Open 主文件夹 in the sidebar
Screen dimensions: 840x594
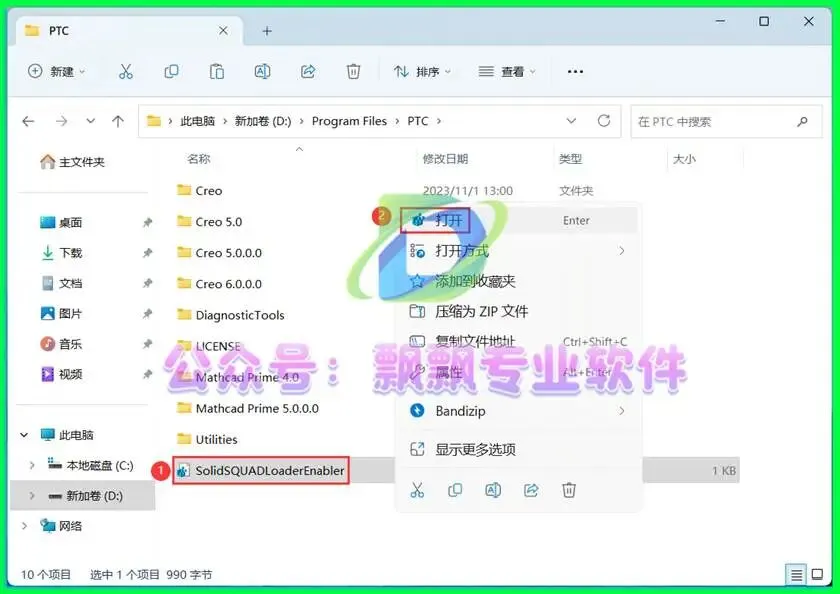click(x=72, y=162)
